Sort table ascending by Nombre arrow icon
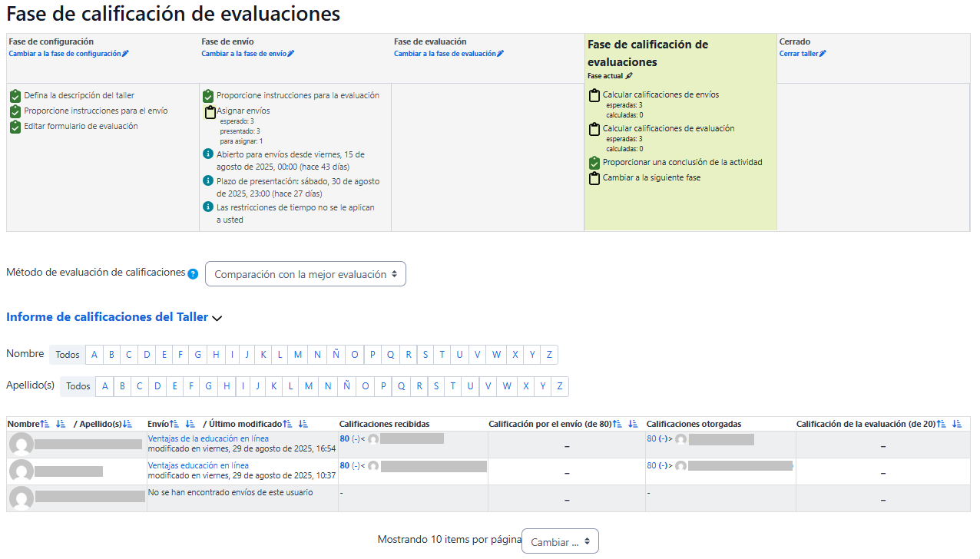The height and width of the screenshot is (559, 980). [x=45, y=424]
